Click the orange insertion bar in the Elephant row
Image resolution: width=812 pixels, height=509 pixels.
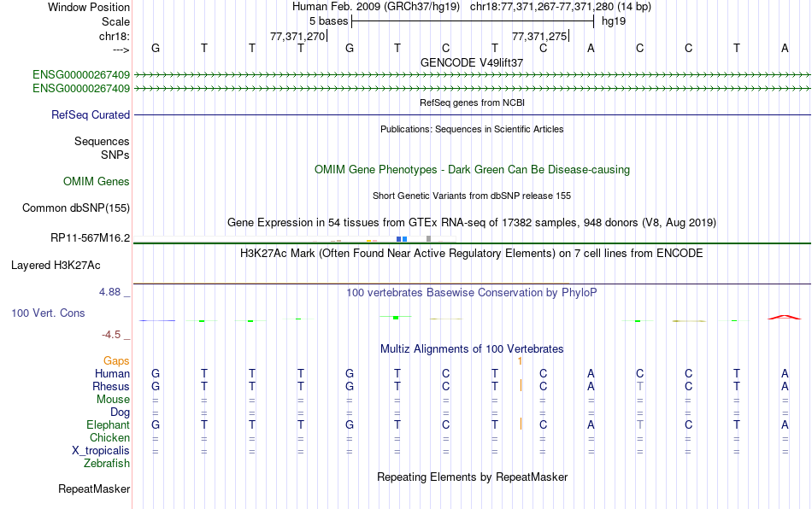tap(521, 424)
